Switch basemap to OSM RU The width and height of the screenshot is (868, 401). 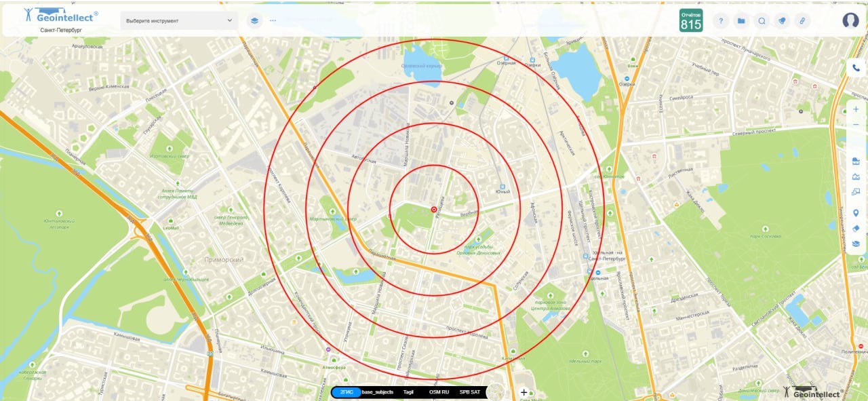(x=439, y=392)
